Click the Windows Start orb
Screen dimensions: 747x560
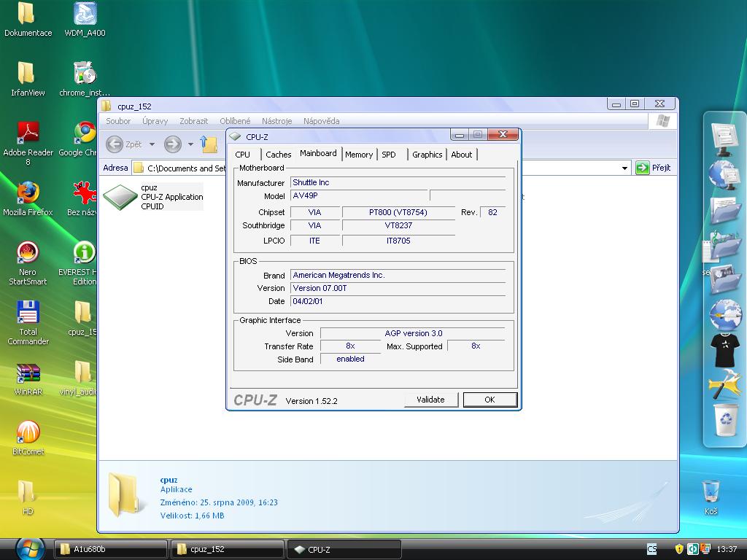29,549
